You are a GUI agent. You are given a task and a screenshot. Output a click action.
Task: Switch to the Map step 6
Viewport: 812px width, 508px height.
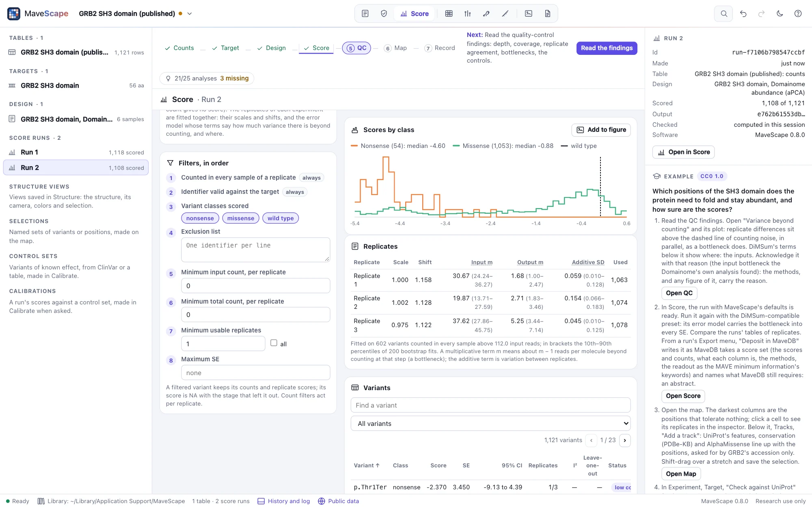click(395, 48)
